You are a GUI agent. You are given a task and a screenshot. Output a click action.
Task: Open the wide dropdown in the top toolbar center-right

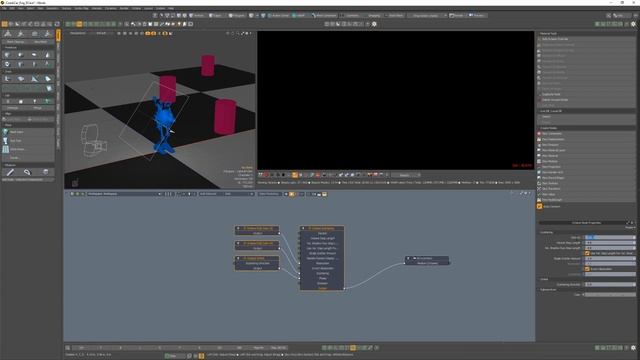tap(427, 16)
